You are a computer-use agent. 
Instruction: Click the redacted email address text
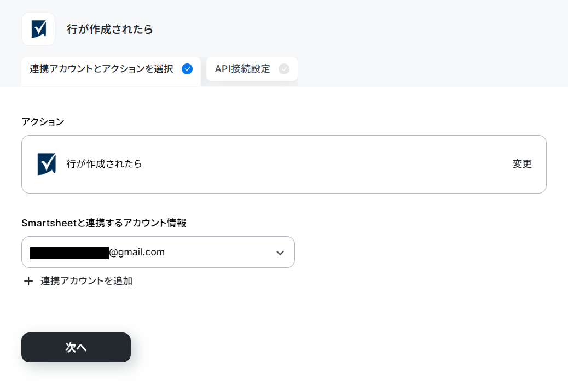click(x=69, y=253)
